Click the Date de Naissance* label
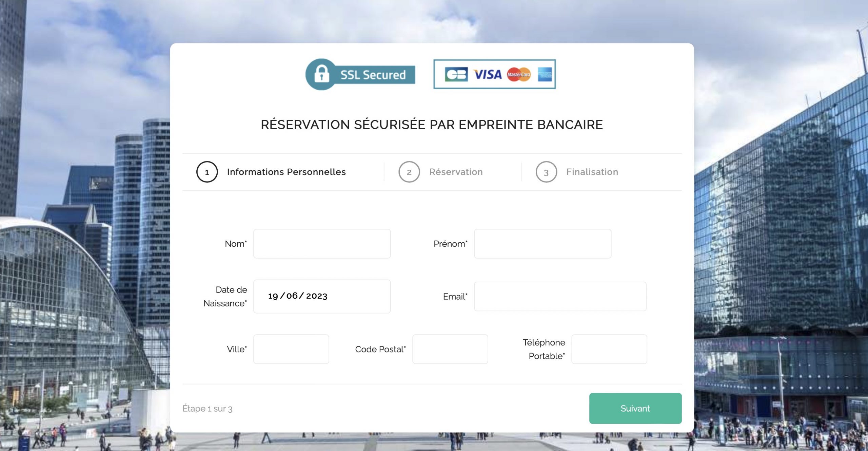 [225, 296]
